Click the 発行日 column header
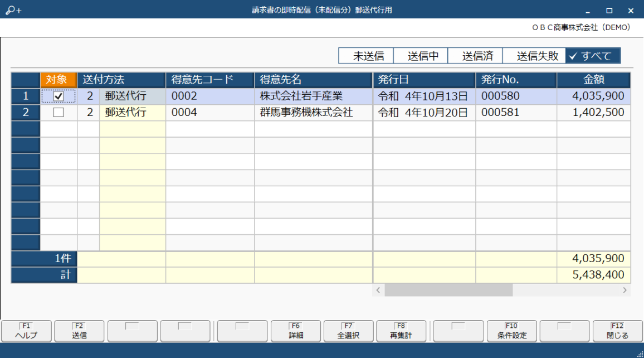 click(x=425, y=80)
